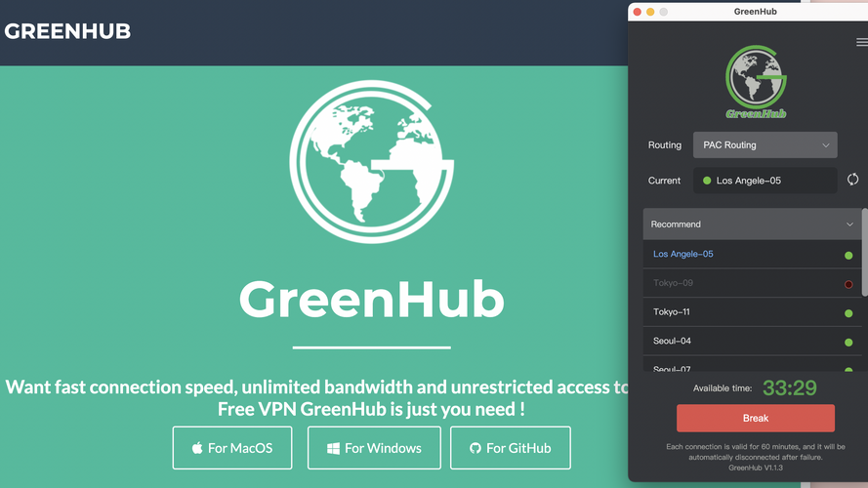The height and width of the screenshot is (488, 868).
Task: Select the Seoul-04 server
Action: pyautogui.click(x=752, y=341)
